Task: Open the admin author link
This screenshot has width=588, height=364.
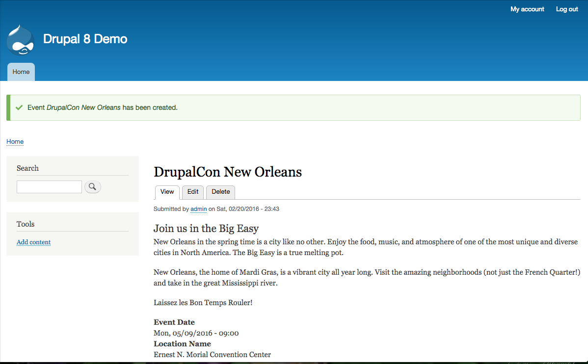Action: [x=199, y=209]
